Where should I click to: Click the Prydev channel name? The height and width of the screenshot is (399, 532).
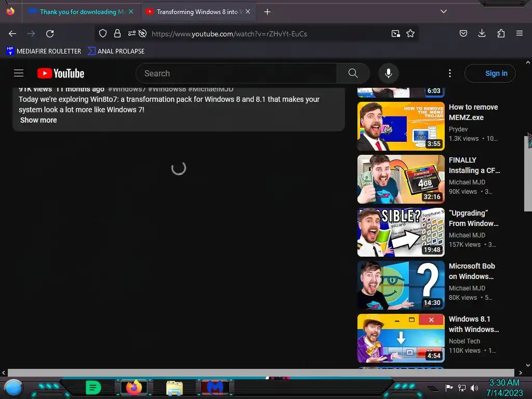pyautogui.click(x=458, y=129)
